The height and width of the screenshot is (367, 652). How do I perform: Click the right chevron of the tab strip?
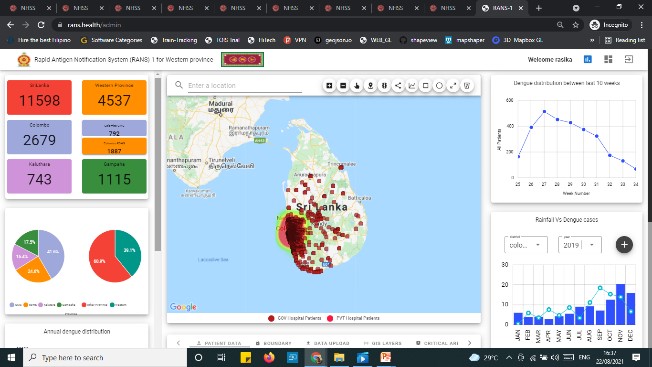coord(470,343)
